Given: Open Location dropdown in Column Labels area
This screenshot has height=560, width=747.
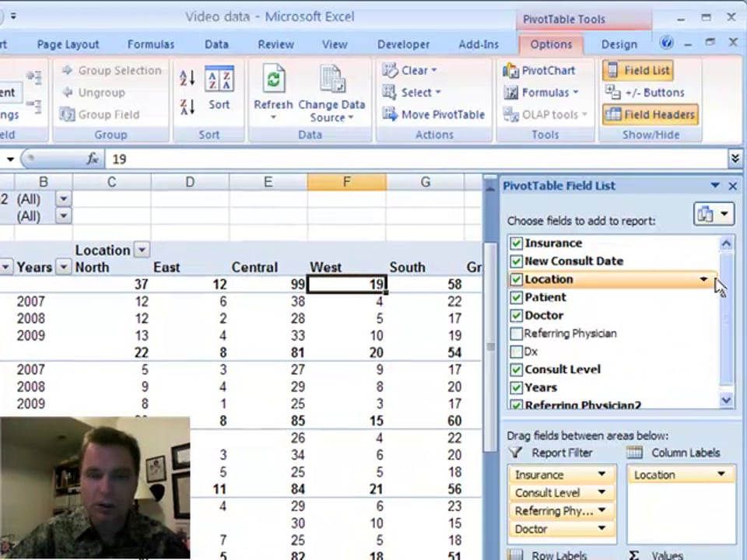Looking at the screenshot, I should 721,474.
